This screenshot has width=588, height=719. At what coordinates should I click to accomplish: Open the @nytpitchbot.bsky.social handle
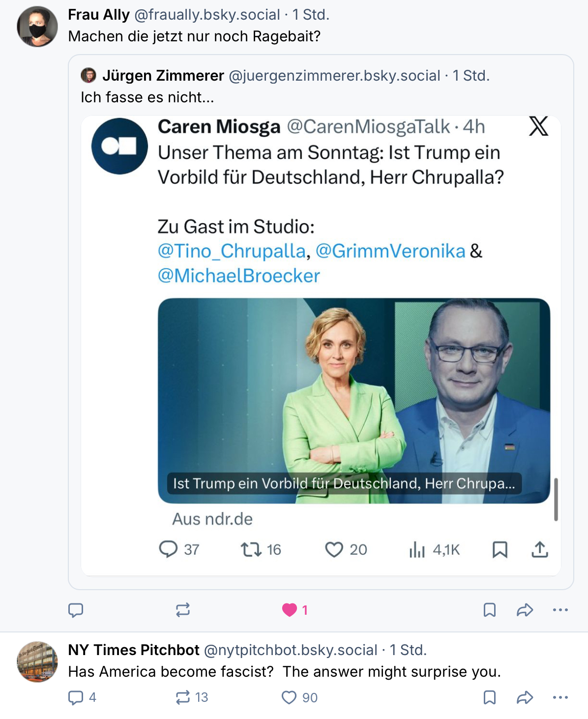(x=291, y=650)
